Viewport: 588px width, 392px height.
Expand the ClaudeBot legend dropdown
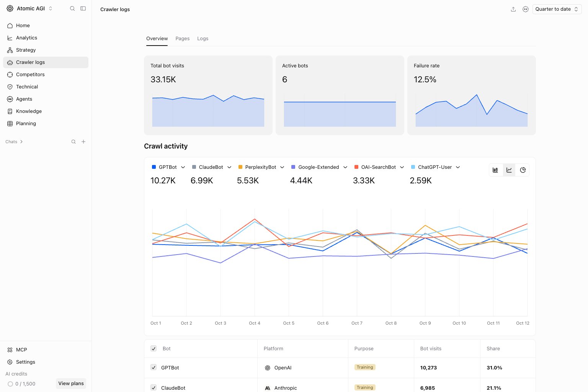coord(229,167)
